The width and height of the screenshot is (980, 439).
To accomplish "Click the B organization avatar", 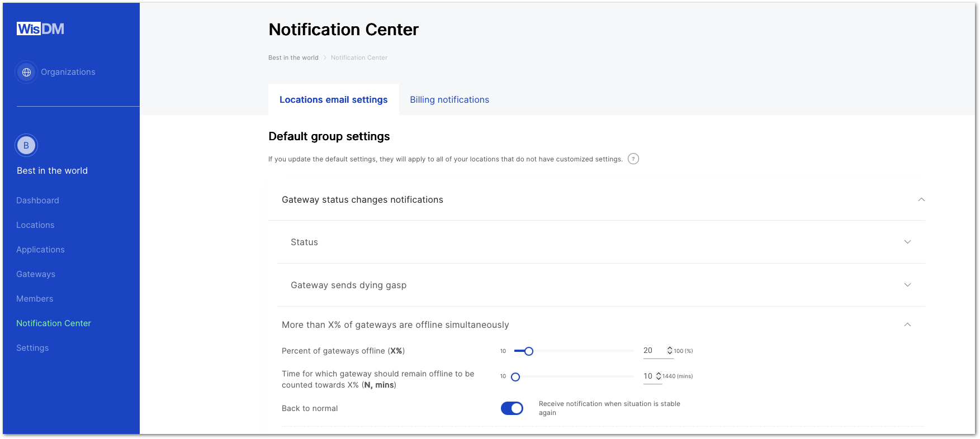I will pos(26,145).
